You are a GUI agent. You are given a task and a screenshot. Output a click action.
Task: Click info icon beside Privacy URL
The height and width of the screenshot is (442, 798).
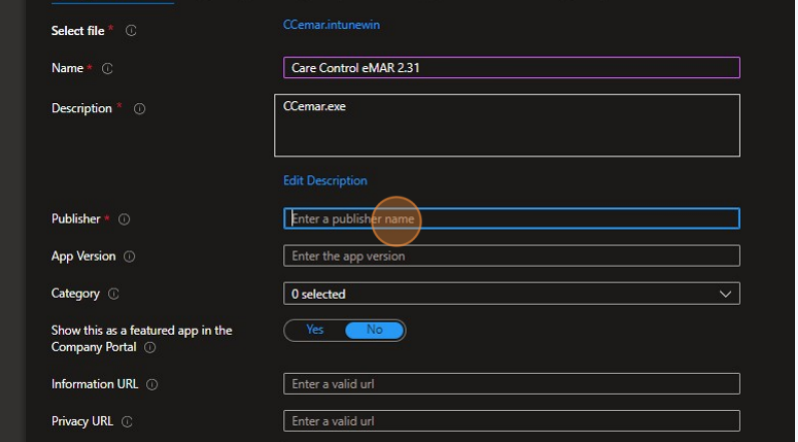(x=127, y=422)
